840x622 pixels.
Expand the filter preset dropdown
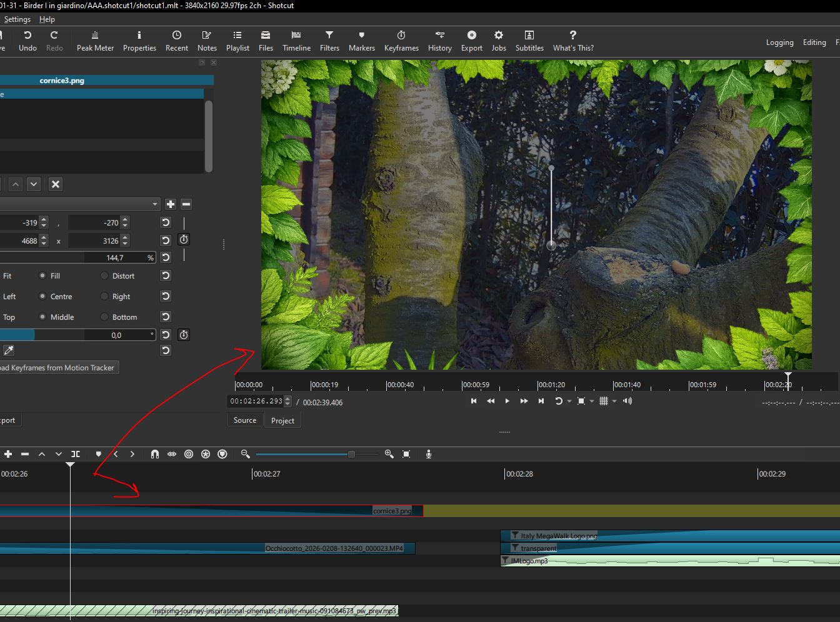pyautogui.click(x=154, y=204)
